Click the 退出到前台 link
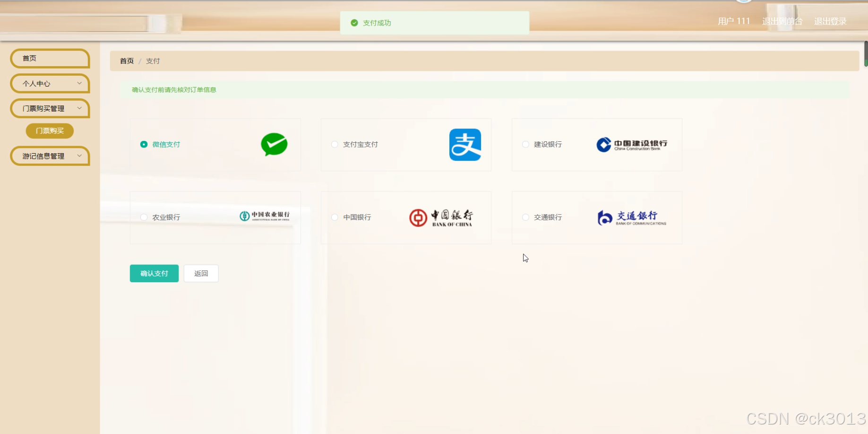 (x=782, y=21)
